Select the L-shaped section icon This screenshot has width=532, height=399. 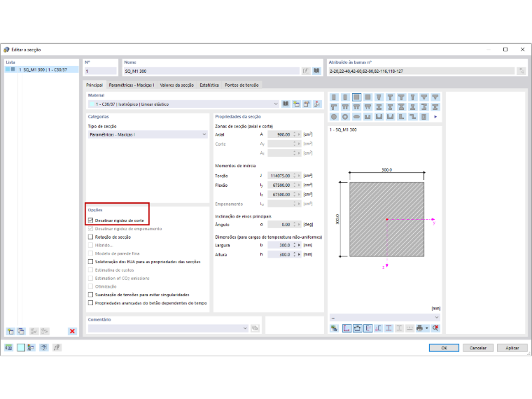tap(401, 117)
